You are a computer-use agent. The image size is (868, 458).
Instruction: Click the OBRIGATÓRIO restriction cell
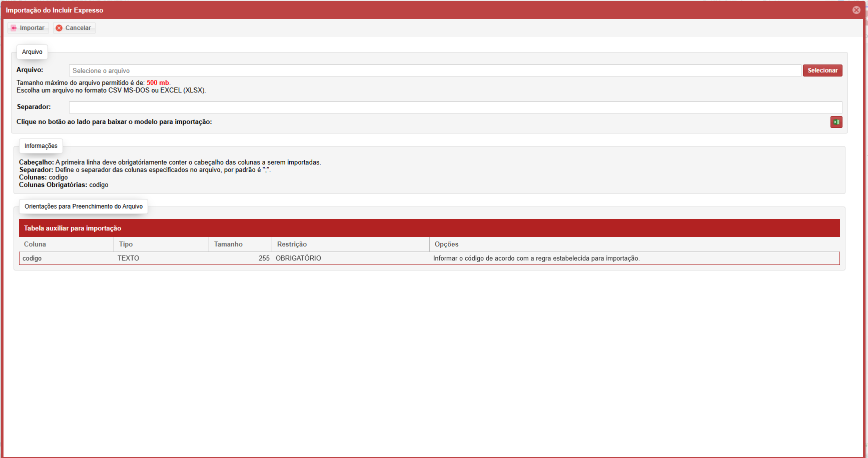[298, 258]
